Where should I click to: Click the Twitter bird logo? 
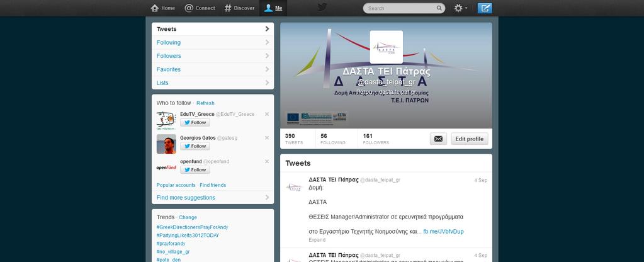[x=322, y=8]
